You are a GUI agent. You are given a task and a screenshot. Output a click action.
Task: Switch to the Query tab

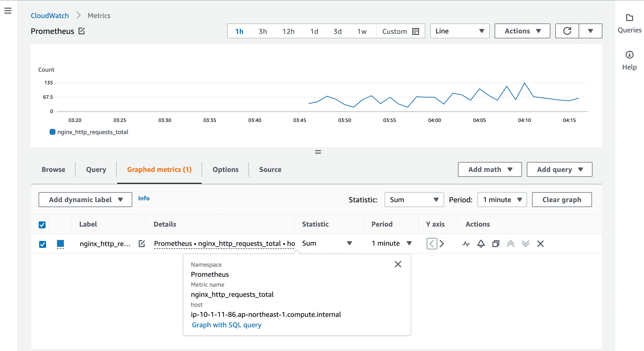(96, 169)
